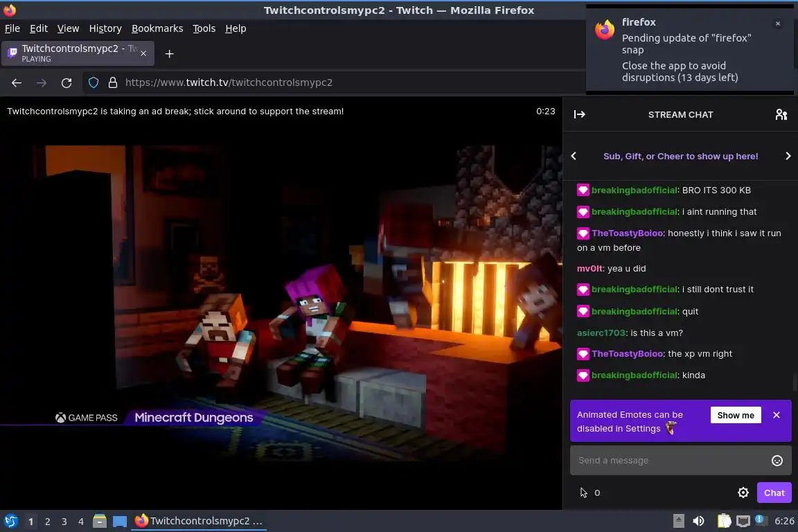798x532 pixels.
Task: Close the Twitchcontrolsmypc2 tab
Action: [x=143, y=53]
